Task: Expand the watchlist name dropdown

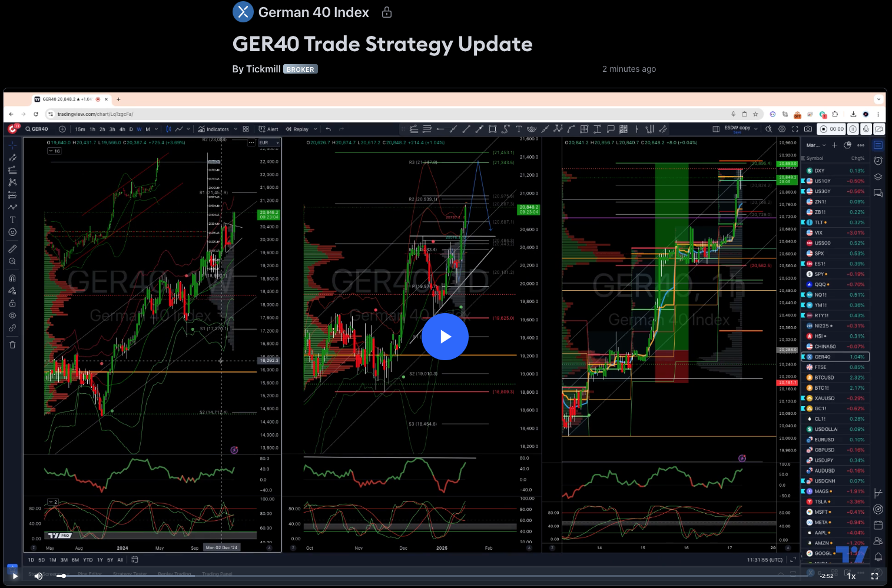Action: [816, 145]
